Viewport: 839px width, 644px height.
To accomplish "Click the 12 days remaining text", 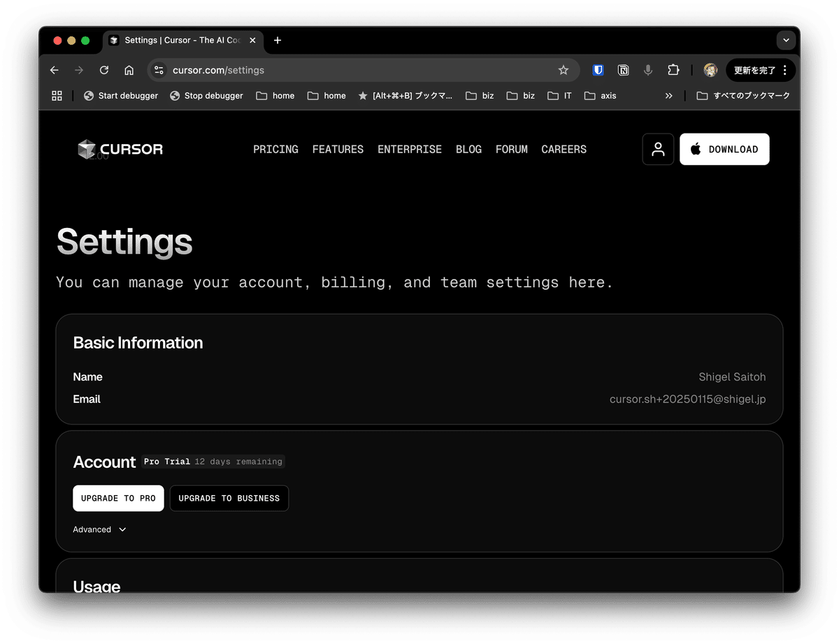I will point(238,461).
